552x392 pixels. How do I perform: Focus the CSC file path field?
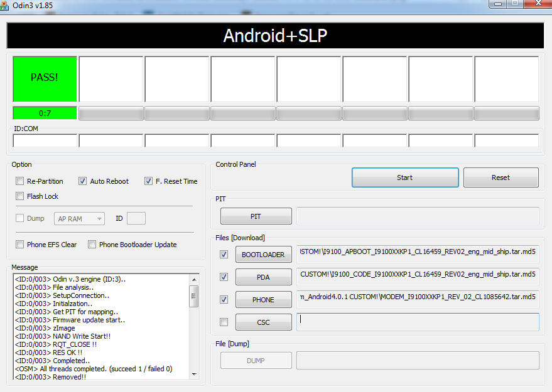[x=418, y=322]
